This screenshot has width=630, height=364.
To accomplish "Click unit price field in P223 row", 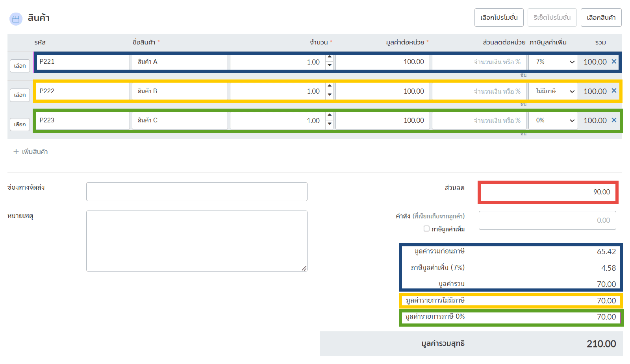I will (383, 120).
